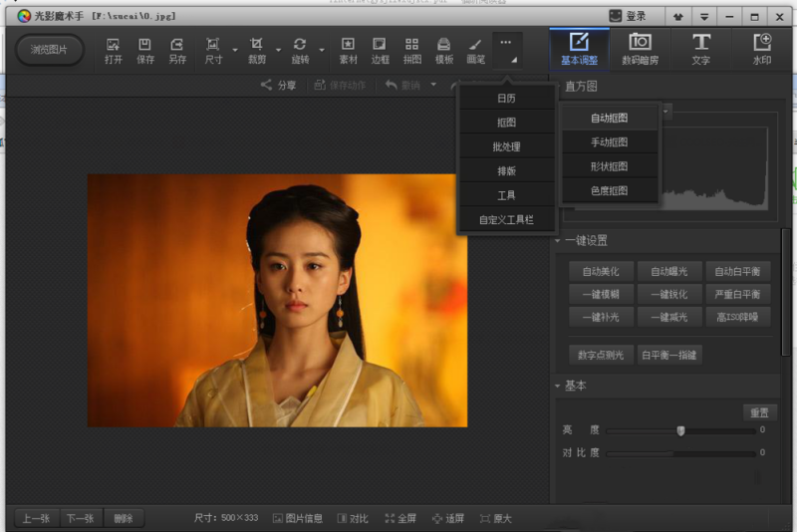The width and height of the screenshot is (797, 532).
Task: Choose 形状抠图 from the submenu
Action: 609,166
